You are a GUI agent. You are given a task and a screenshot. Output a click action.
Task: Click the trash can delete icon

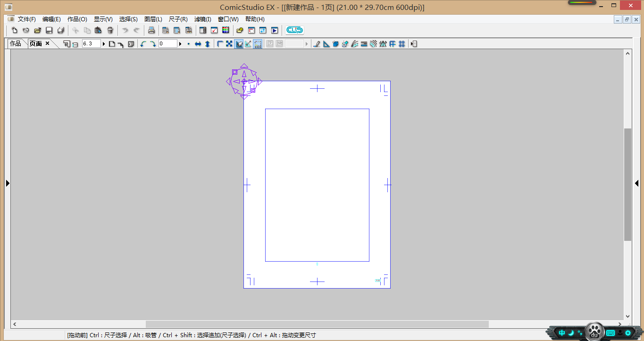tap(110, 30)
